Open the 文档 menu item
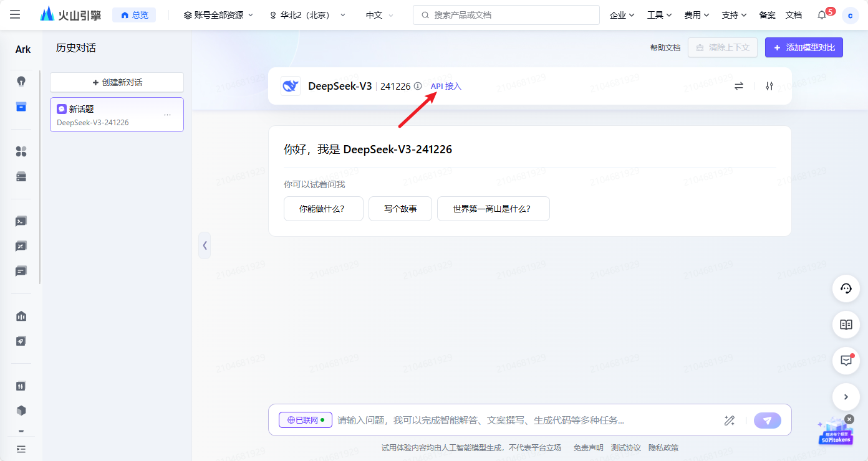 pos(794,15)
